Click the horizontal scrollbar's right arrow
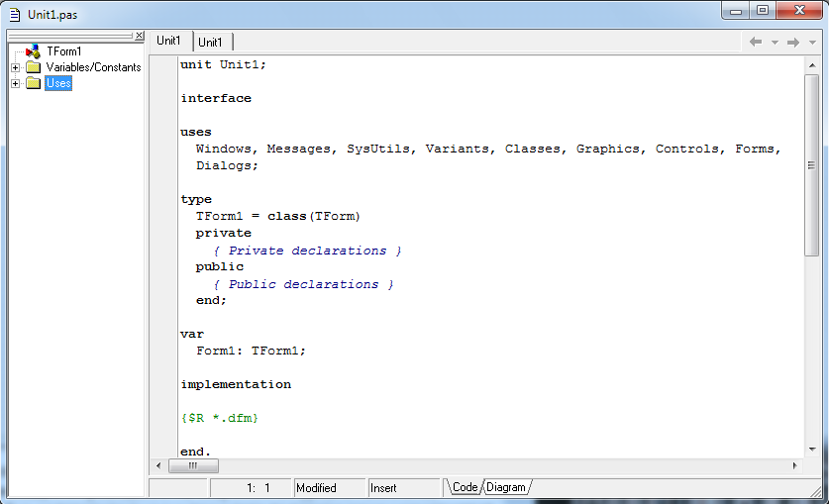The width and height of the screenshot is (829, 504). tap(793, 465)
